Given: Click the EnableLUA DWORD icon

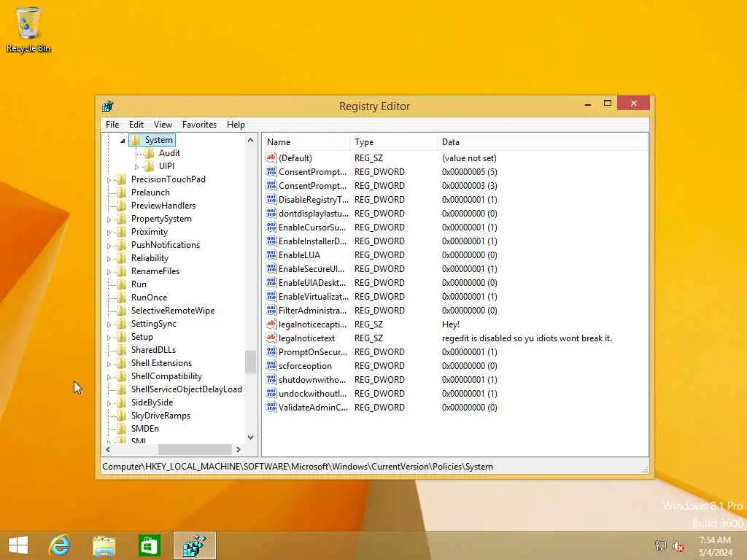Looking at the screenshot, I should pyautogui.click(x=271, y=254).
